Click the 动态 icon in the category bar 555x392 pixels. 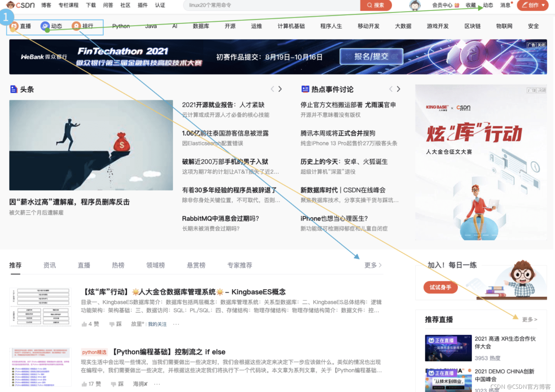point(45,26)
